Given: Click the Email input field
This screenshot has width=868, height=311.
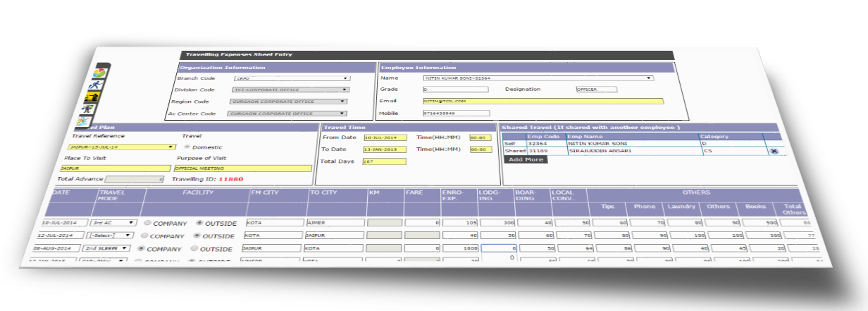Looking at the screenshot, I should 542,102.
